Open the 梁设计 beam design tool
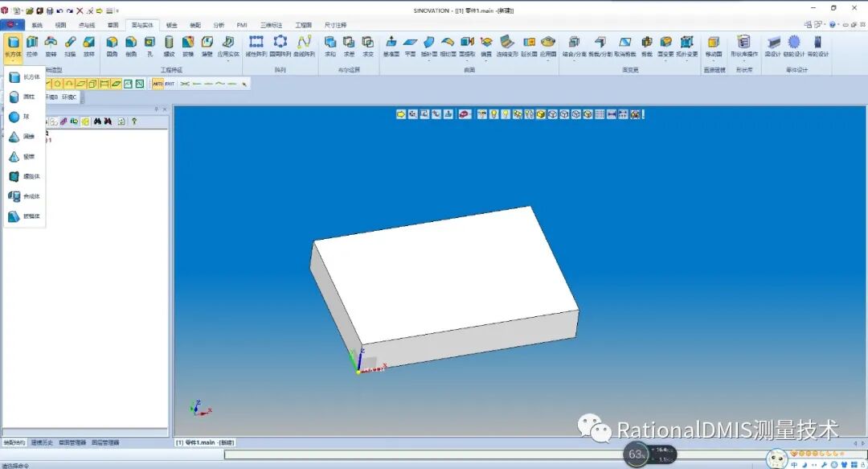Viewport: 868px width, 469px height. click(772, 47)
